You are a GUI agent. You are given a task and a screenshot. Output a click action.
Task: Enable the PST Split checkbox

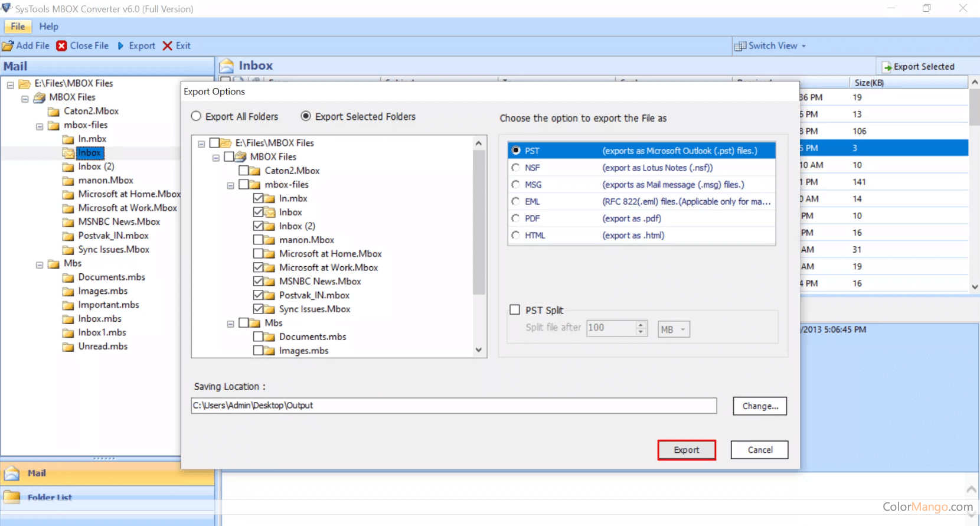pyautogui.click(x=515, y=310)
